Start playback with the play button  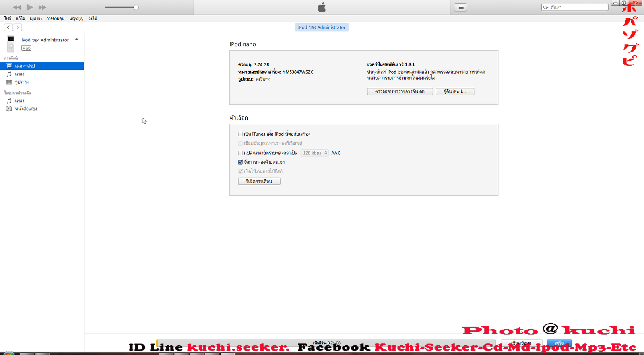30,7
